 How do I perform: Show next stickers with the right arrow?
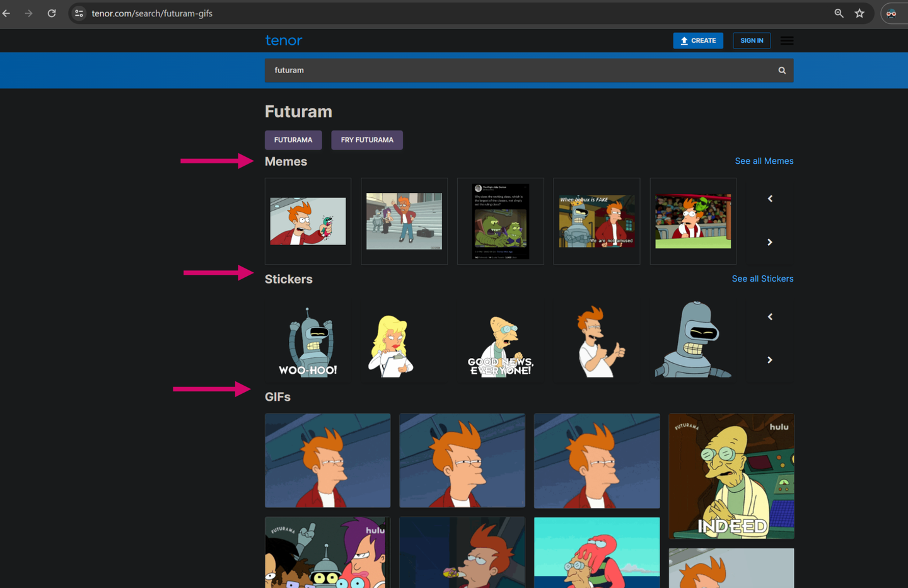pos(770,360)
